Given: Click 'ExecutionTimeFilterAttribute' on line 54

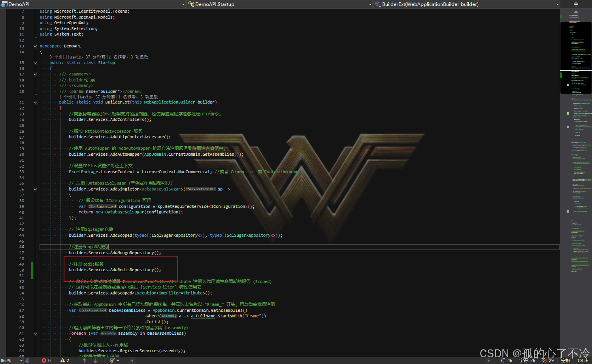Looking at the screenshot, I should (168, 293).
